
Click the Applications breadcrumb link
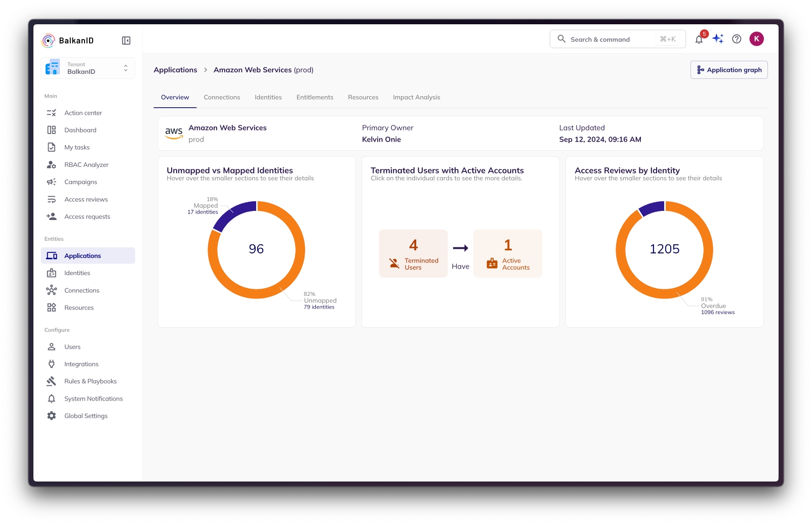click(175, 70)
